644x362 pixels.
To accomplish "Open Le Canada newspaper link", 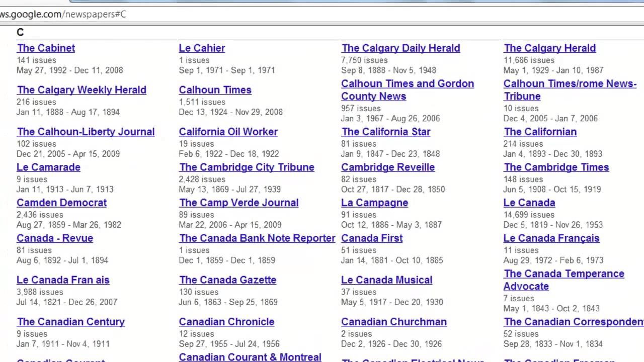I will [x=529, y=203].
